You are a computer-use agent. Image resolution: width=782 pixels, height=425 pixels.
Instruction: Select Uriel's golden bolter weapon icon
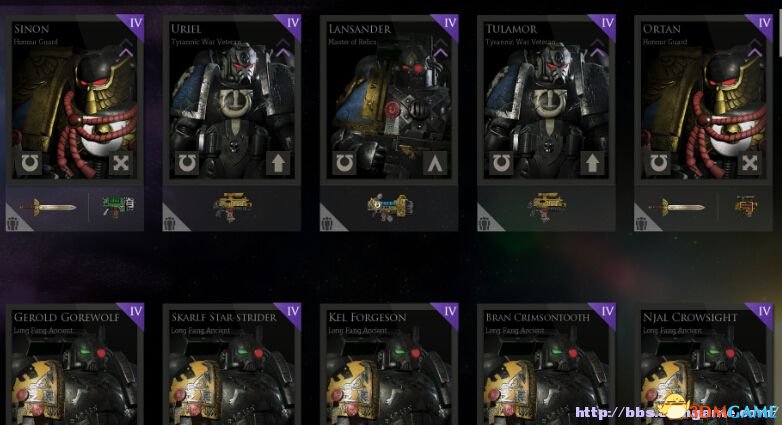click(232, 207)
